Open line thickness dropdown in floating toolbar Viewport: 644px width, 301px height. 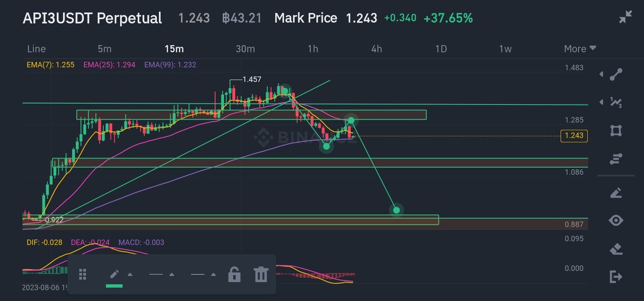tap(161, 275)
